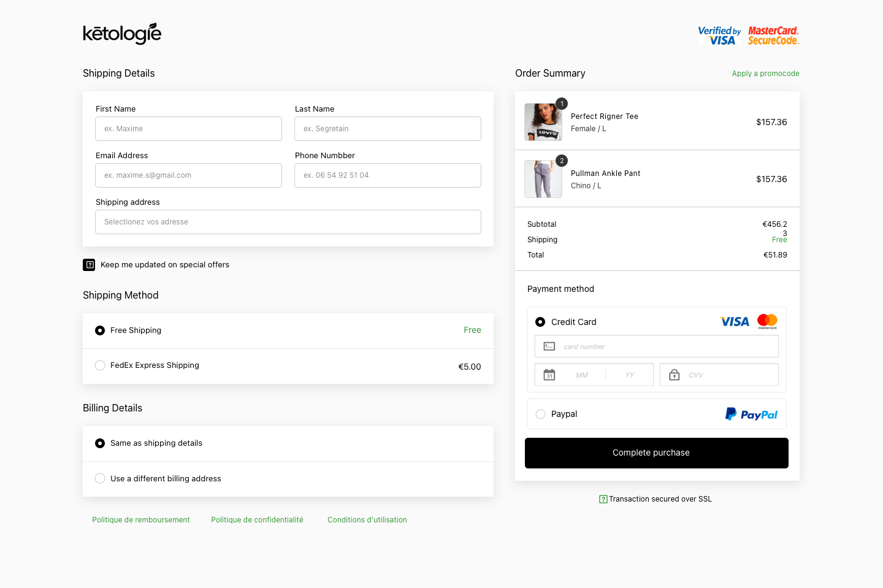Click the calendar icon in the expiry field
Image resolution: width=883 pixels, height=588 pixels.
pyautogui.click(x=549, y=374)
